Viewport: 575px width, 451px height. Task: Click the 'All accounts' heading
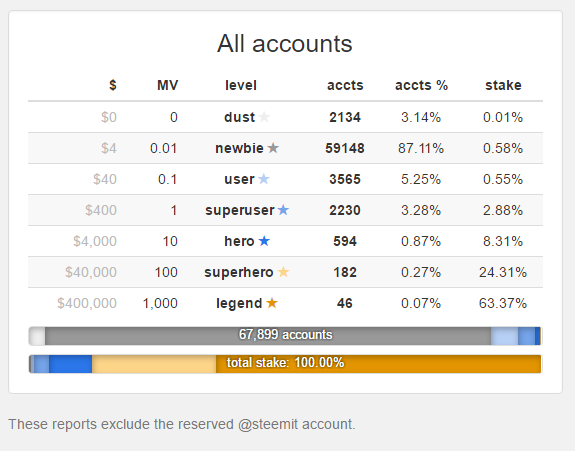285,44
